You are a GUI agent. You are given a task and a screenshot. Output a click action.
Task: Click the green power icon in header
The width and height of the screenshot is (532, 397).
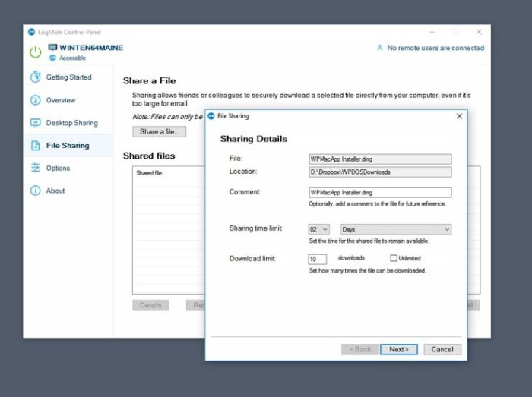pos(35,52)
